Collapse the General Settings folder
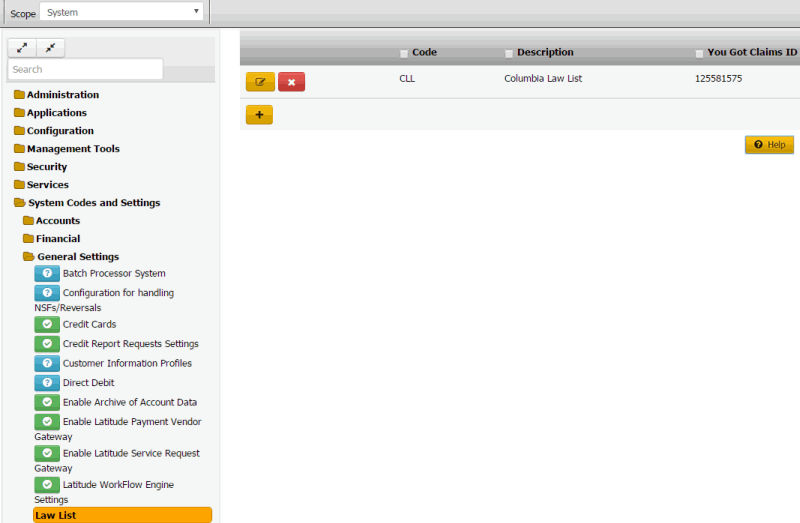Screen dimensions: 800x523 pyautogui.click(x=77, y=257)
